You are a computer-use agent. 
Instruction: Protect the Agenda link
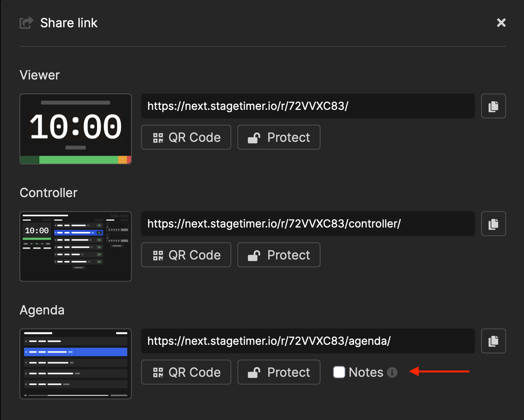point(279,372)
